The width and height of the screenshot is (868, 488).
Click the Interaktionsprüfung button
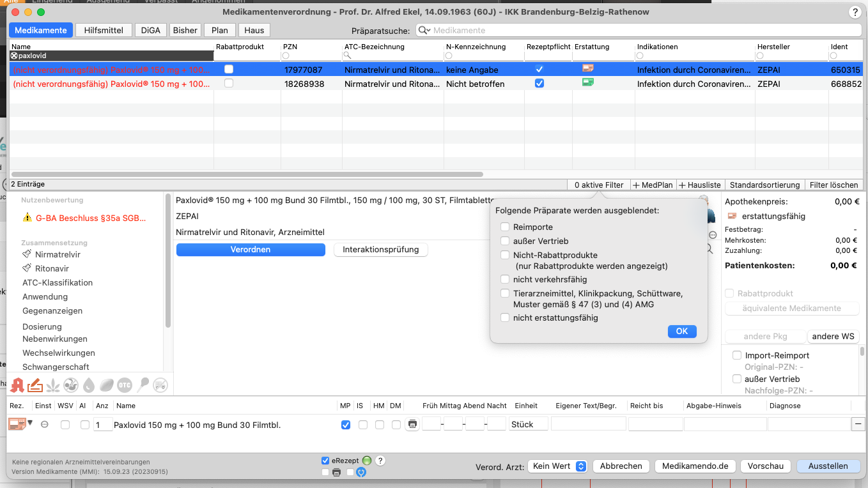(381, 250)
